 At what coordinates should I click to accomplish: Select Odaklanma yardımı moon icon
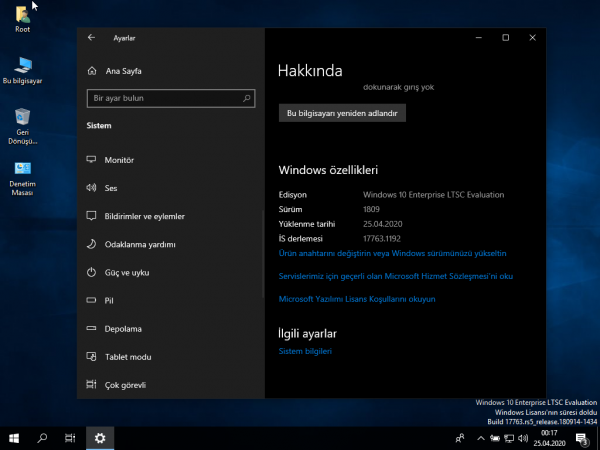point(91,244)
